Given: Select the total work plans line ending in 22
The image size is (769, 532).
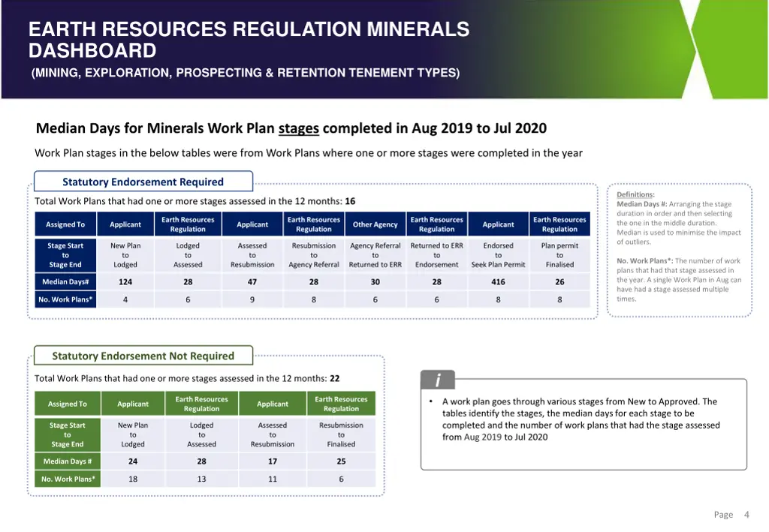Looking at the screenshot, I should point(187,379).
